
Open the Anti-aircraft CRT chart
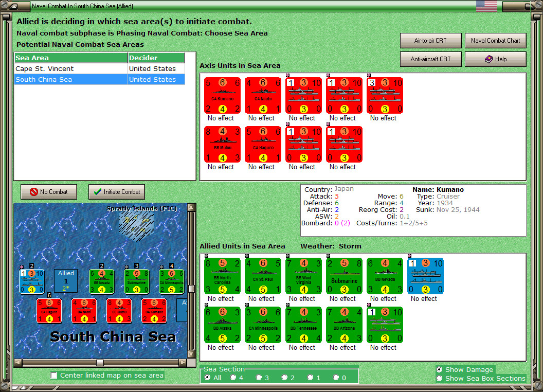tap(430, 59)
